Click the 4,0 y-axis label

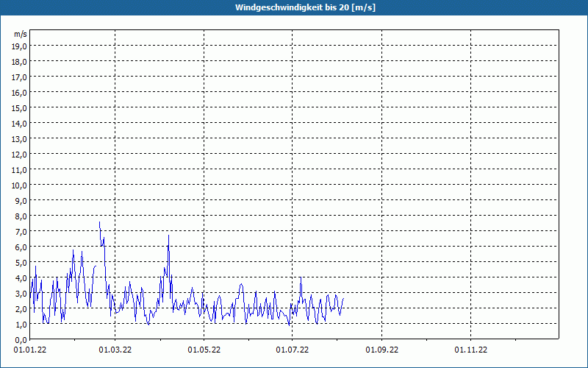coord(21,278)
